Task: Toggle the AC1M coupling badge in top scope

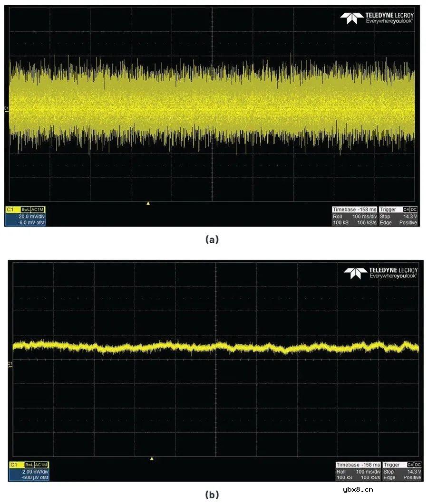Action: pyautogui.click(x=38, y=209)
